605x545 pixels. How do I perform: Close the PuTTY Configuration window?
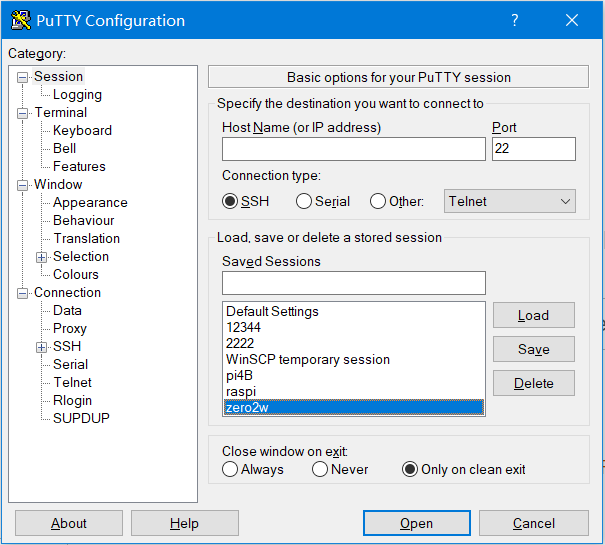point(571,20)
